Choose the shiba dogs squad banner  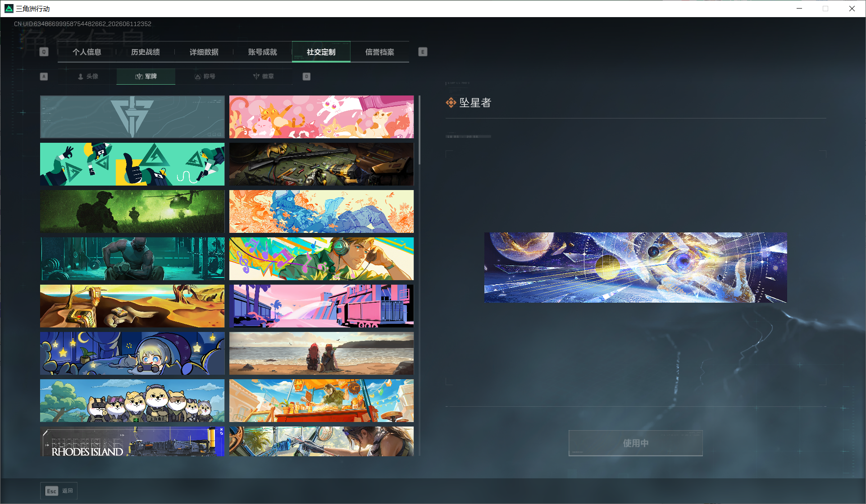(132, 400)
